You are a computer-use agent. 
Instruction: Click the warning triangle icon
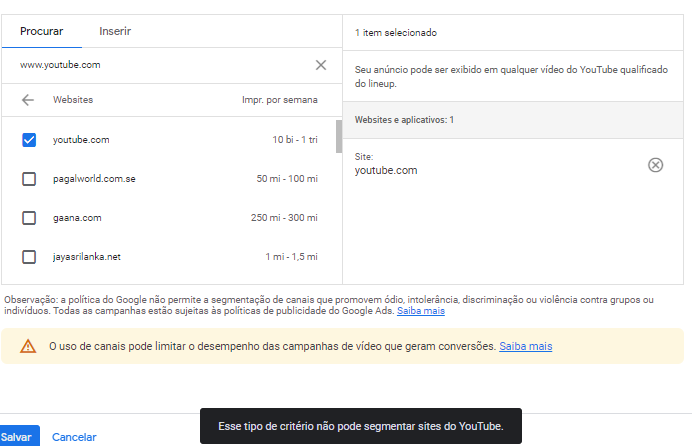point(28,346)
